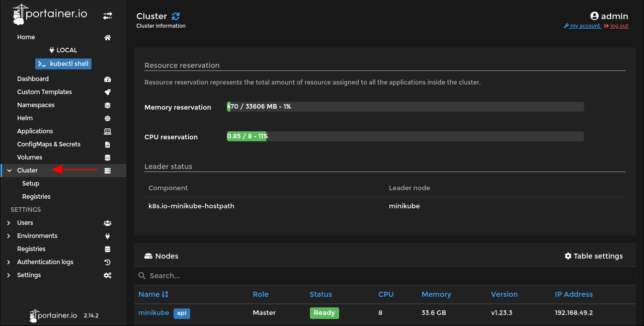
Task: Sort nodes by the Version column
Action: pyautogui.click(x=504, y=294)
